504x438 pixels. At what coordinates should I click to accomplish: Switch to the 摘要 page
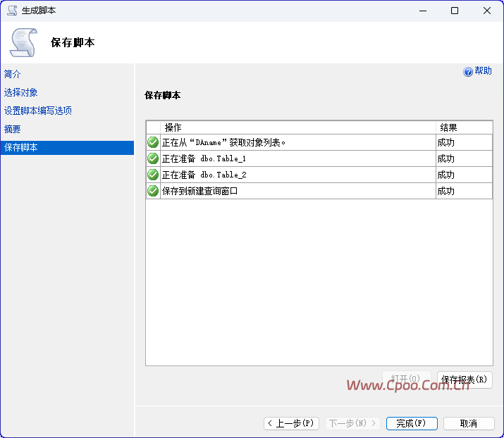click(x=12, y=129)
